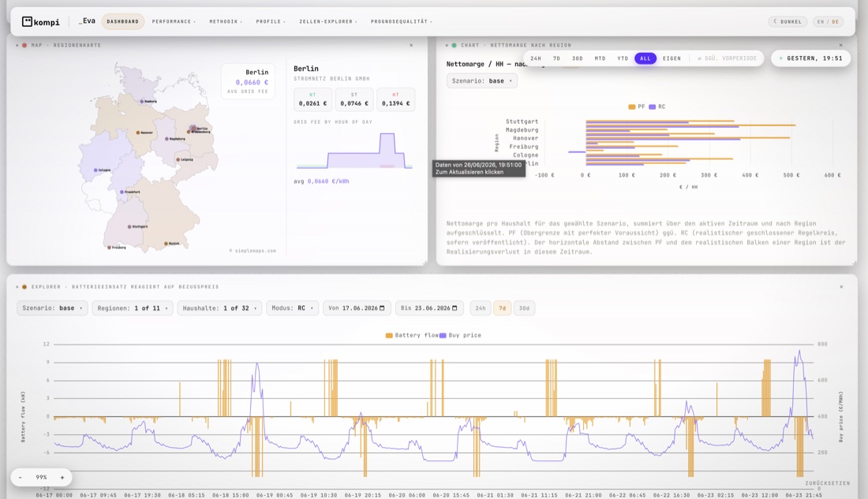868x499 pixels.
Task: Click the kompi logo icon
Action: coord(27,21)
